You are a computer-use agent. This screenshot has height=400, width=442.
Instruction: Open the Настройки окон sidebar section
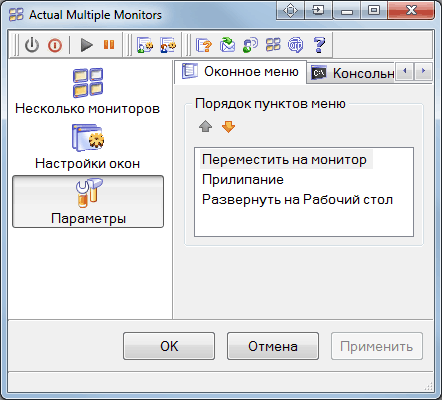click(x=88, y=147)
